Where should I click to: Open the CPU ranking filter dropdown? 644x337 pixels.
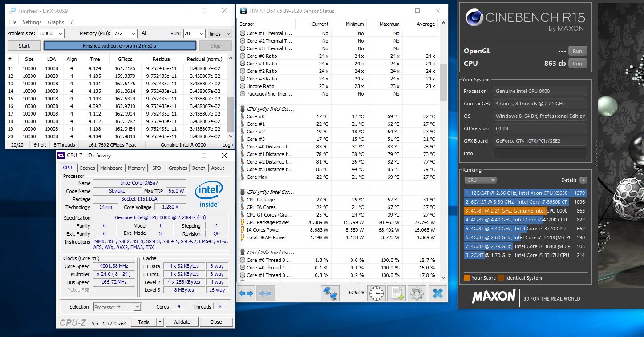480,180
